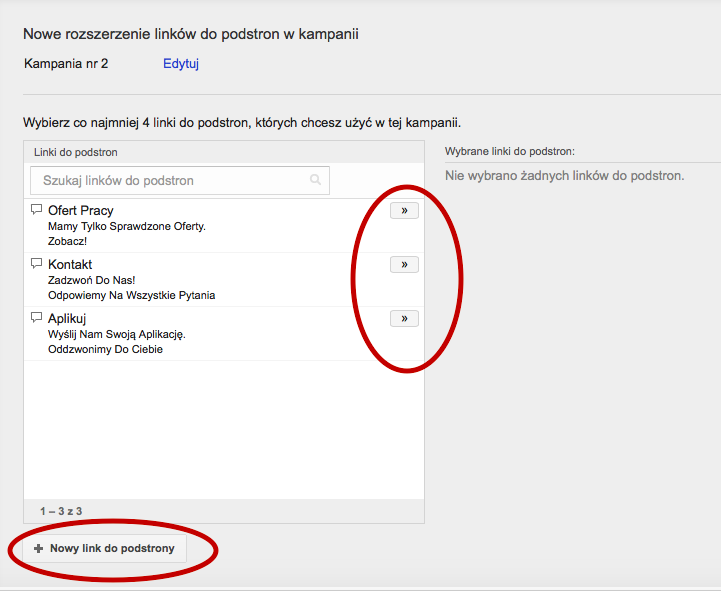Select the Kontakt sitelink title
Image resolution: width=721 pixels, height=591 pixels.
point(70,265)
